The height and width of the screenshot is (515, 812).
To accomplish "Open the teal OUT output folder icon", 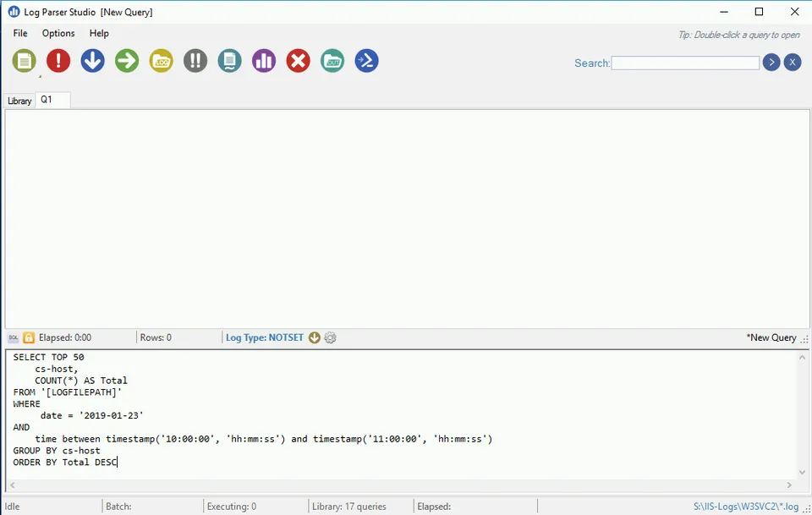I will click(332, 60).
